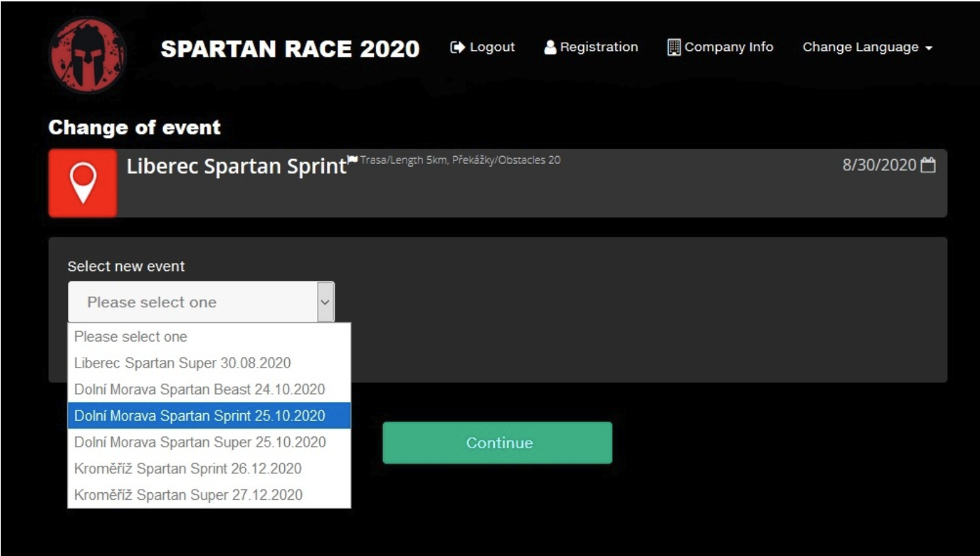Click the flag icon before Trasa/Length
The width and height of the screenshot is (980, 556).
[x=353, y=160]
